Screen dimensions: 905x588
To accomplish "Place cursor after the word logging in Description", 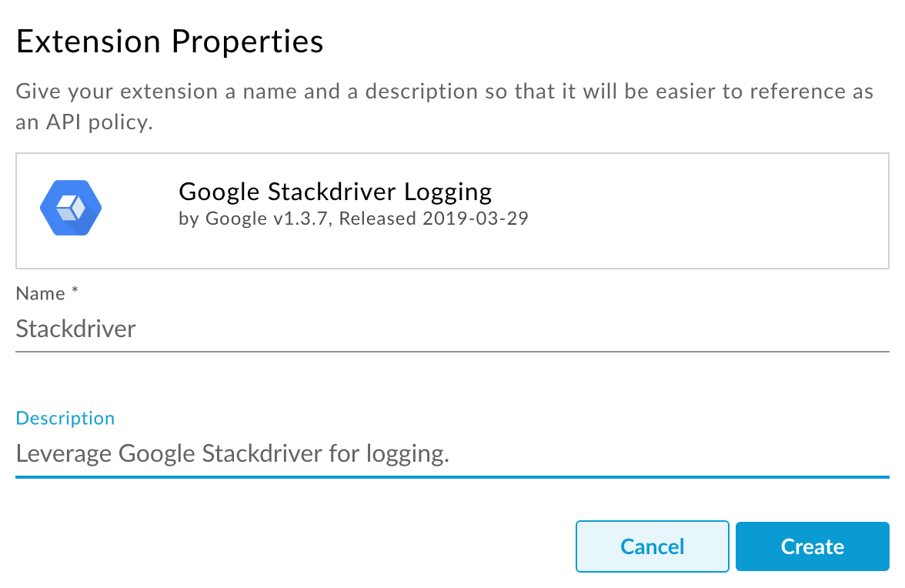I will (x=450, y=454).
